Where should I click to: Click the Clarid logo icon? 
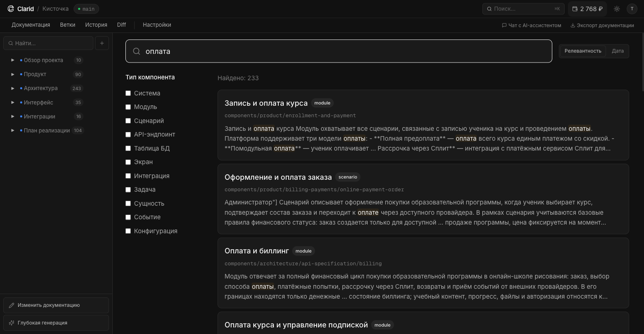11,9
